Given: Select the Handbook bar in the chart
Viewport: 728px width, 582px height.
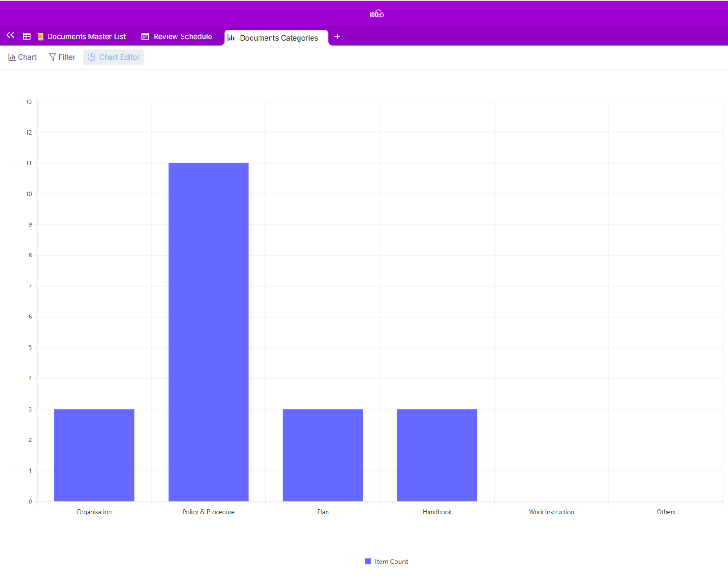Looking at the screenshot, I should pos(437,455).
